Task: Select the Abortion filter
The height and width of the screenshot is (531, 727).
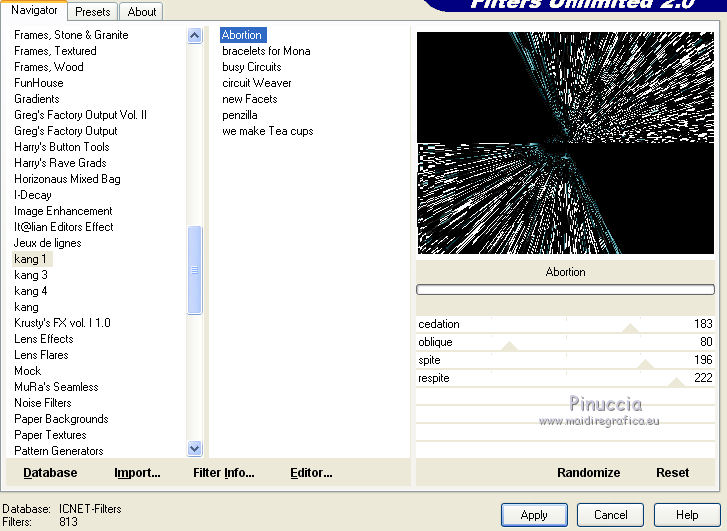Action: pyautogui.click(x=243, y=35)
